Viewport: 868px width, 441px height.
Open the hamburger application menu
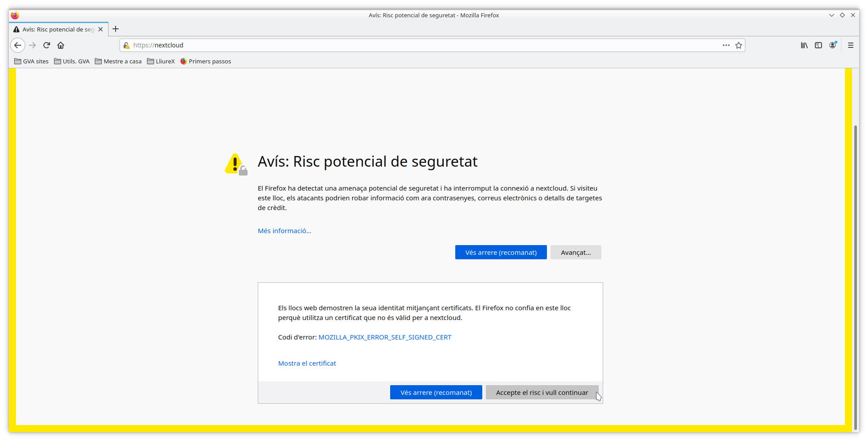pos(850,45)
